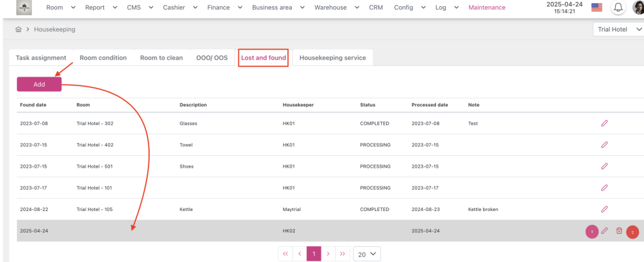Click edit pencil on Shoes row
This screenshot has height=262, width=644.
tap(604, 166)
